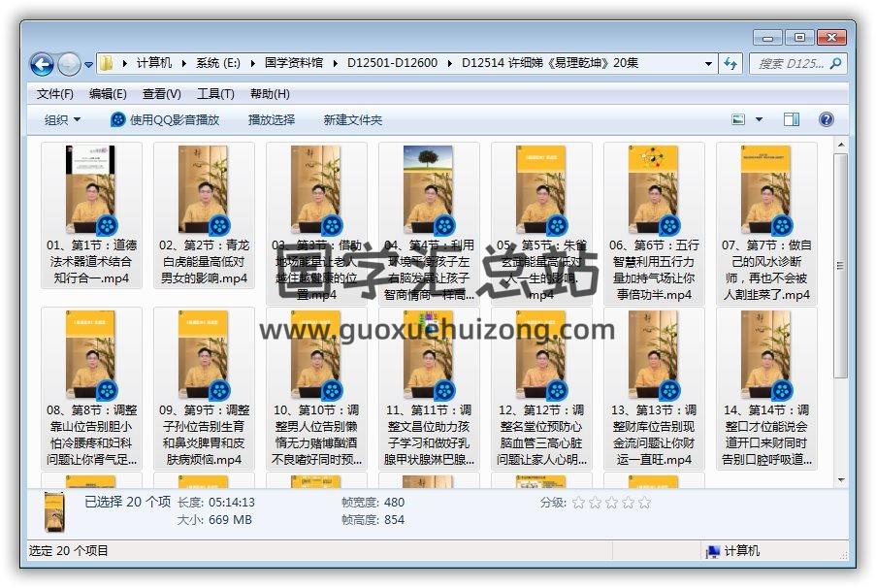Select video 13、第13节:调整财库位
876x588 pixels.
(654, 388)
